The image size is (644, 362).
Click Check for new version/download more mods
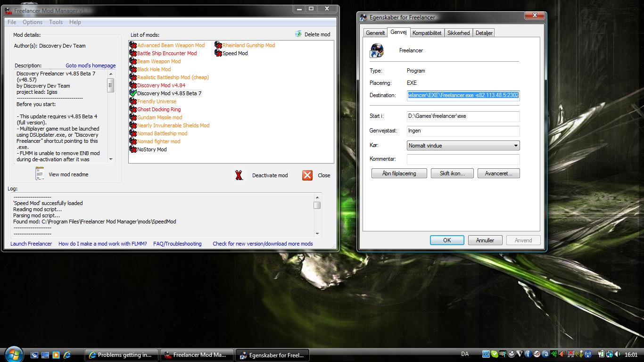[x=263, y=244]
